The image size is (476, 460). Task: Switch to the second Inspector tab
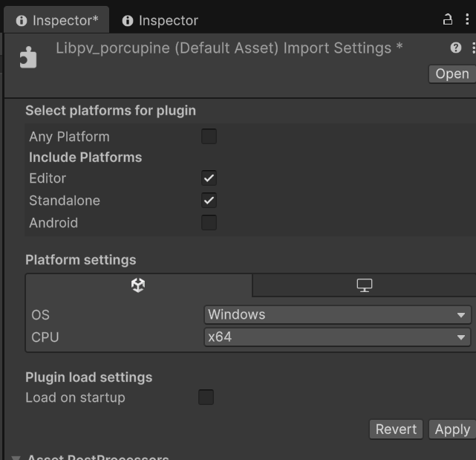160,21
